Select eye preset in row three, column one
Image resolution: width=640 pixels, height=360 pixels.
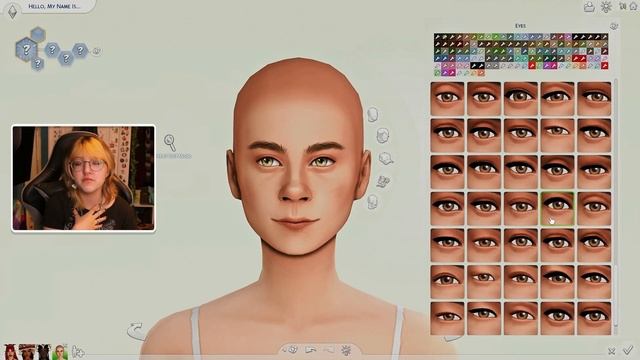click(447, 172)
